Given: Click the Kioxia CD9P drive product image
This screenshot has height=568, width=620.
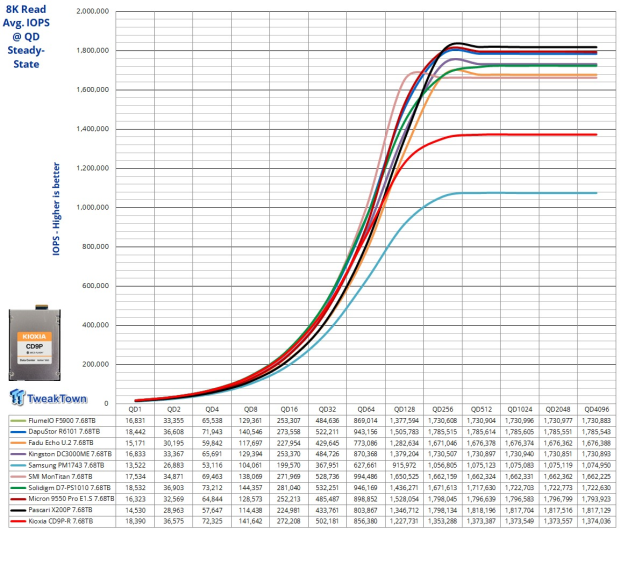Looking at the screenshot, I should [x=35, y=343].
